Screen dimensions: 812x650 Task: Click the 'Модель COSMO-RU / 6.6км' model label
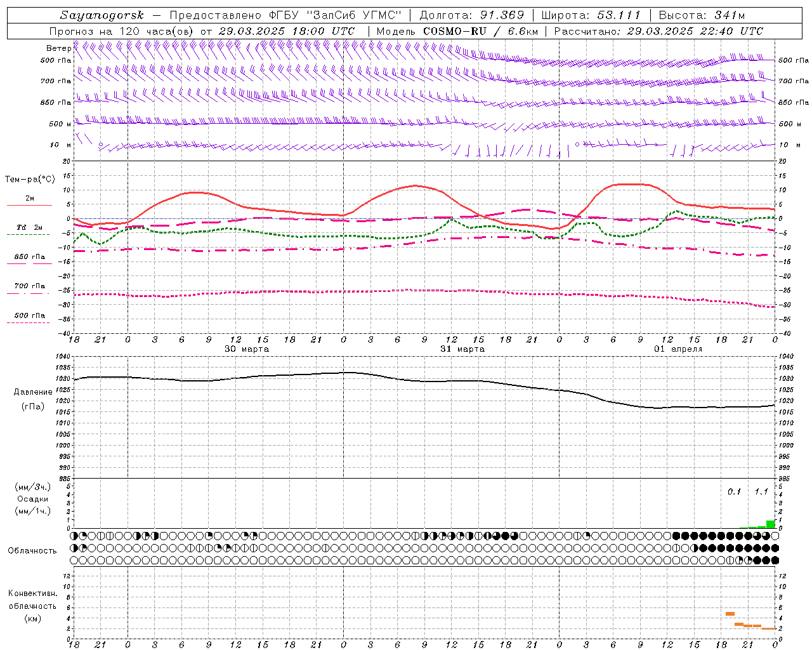457,31
